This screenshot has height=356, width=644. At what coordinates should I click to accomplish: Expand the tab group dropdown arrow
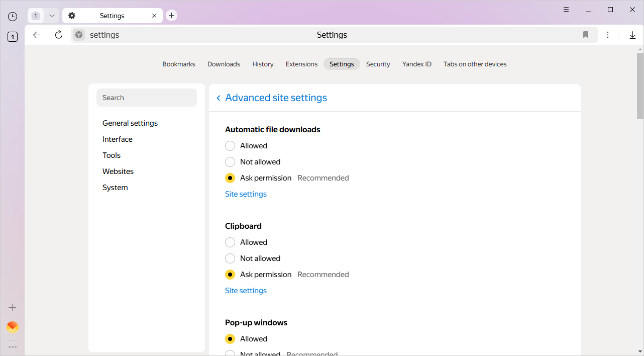pyautogui.click(x=52, y=16)
